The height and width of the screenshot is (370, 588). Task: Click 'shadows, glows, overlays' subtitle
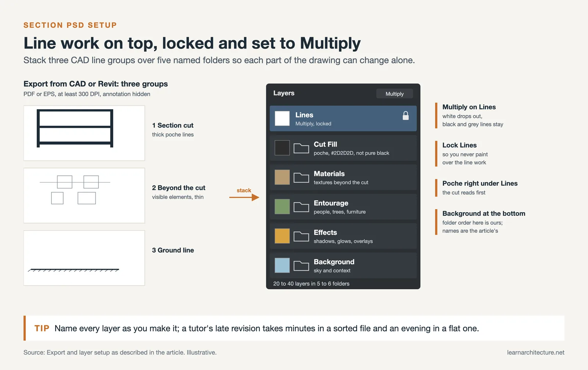(343, 241)
